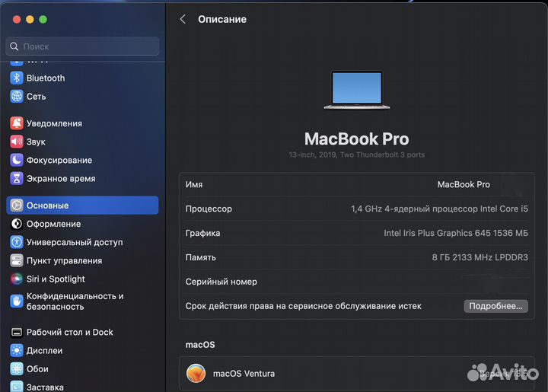Click the Описание page title
548x392 pixels.
222,19
